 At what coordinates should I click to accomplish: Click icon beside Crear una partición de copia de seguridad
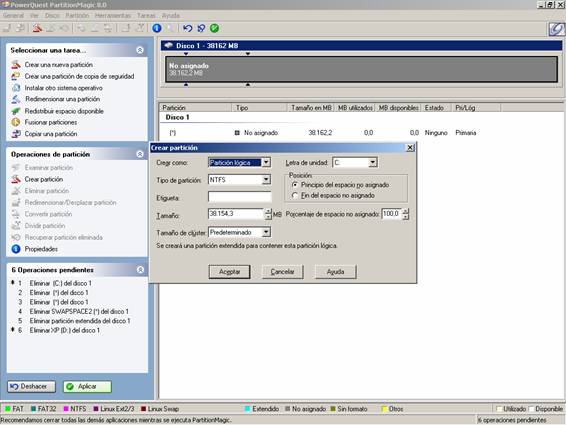point(16,76)
